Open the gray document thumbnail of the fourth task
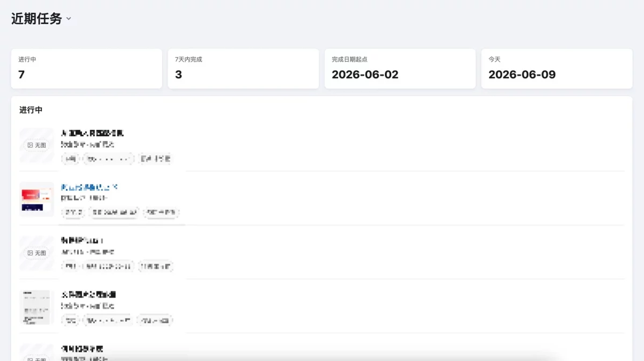Screen dimensions: 644x361 (x=37, y=307)
